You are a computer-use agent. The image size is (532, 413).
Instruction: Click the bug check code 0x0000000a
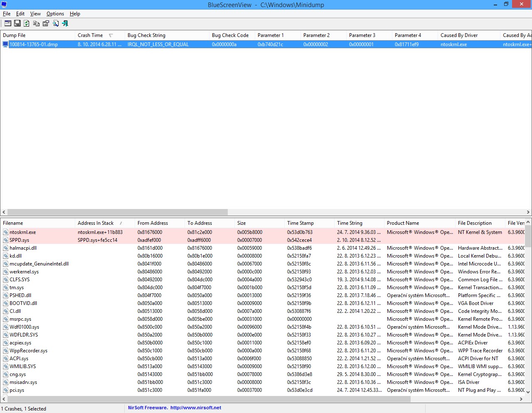coord(224,44)
